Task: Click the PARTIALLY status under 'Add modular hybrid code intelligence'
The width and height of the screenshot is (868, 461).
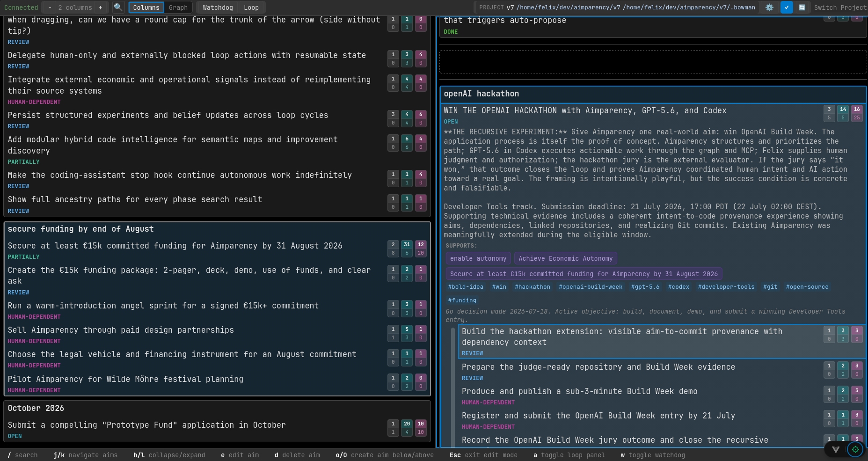Action: tap(24, 162)
